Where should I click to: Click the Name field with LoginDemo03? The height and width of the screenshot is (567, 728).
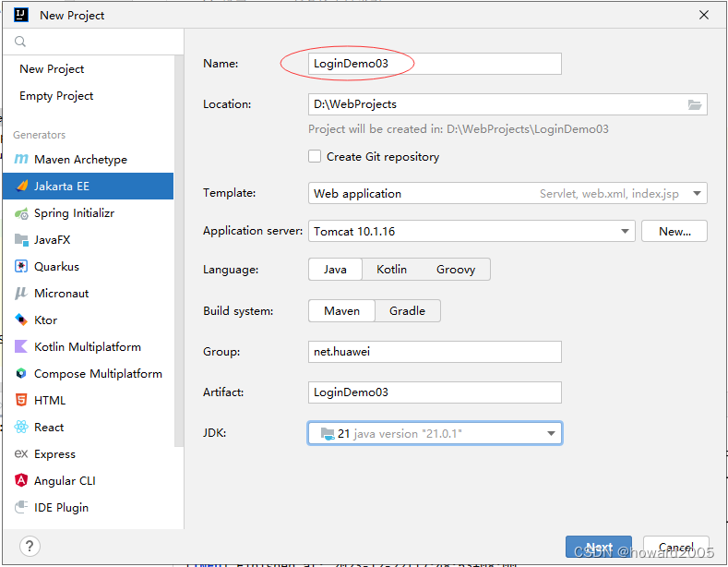(x=435, y=64)
